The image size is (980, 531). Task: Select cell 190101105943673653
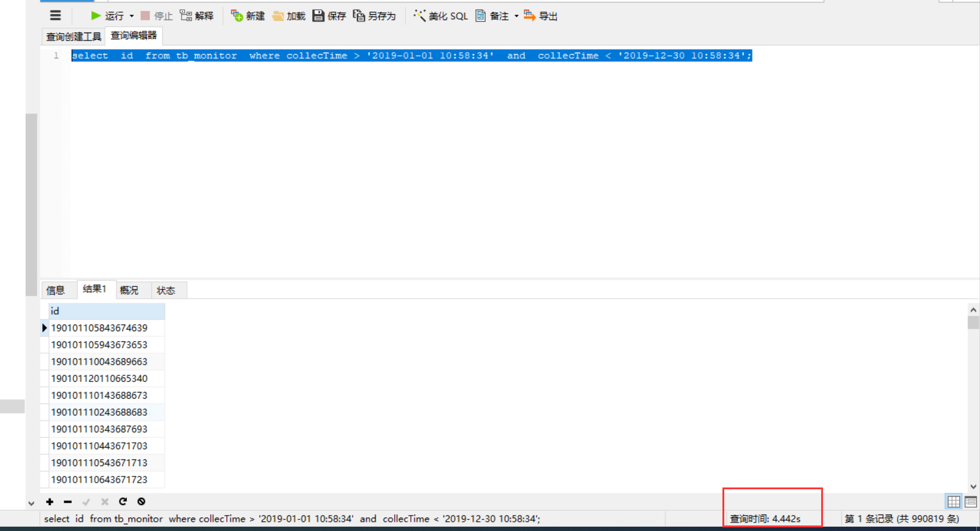coord(107,345)
